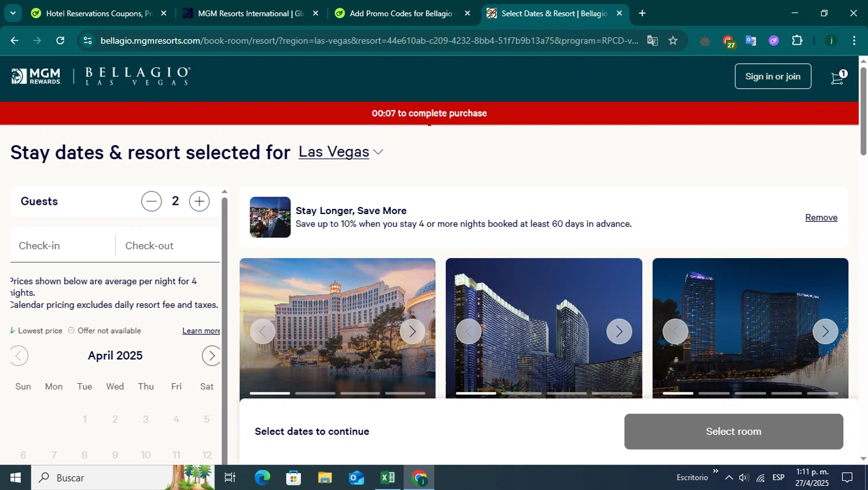This screenshot has height=490, width=868.
Task: Click the April 2025 month heading
Action: pyautogui.click(x=115, y=356)
